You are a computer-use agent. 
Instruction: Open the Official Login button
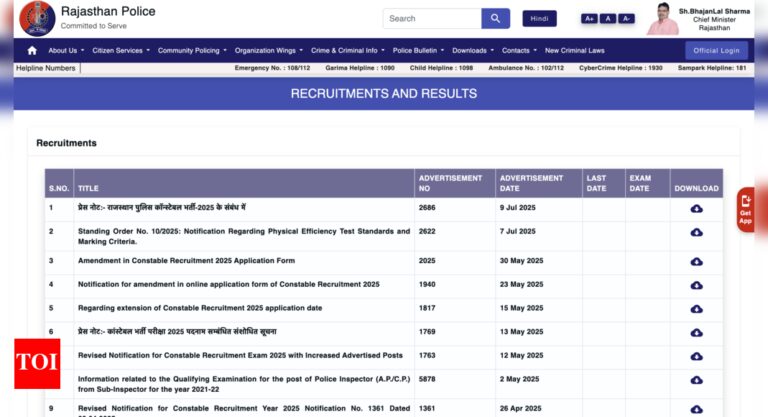[716, 50]
